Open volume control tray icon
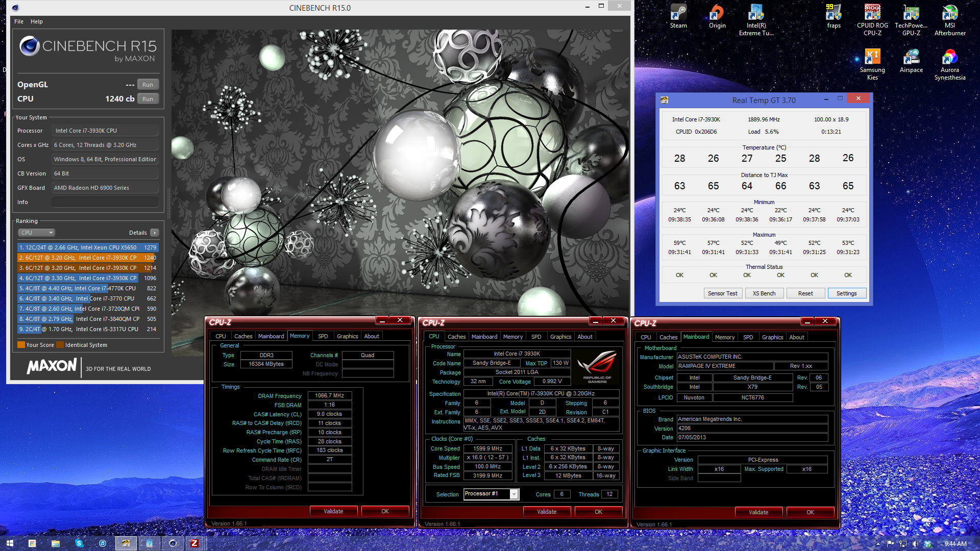The width and height of the screenshot is (980, 551). [x=915, y=544]
